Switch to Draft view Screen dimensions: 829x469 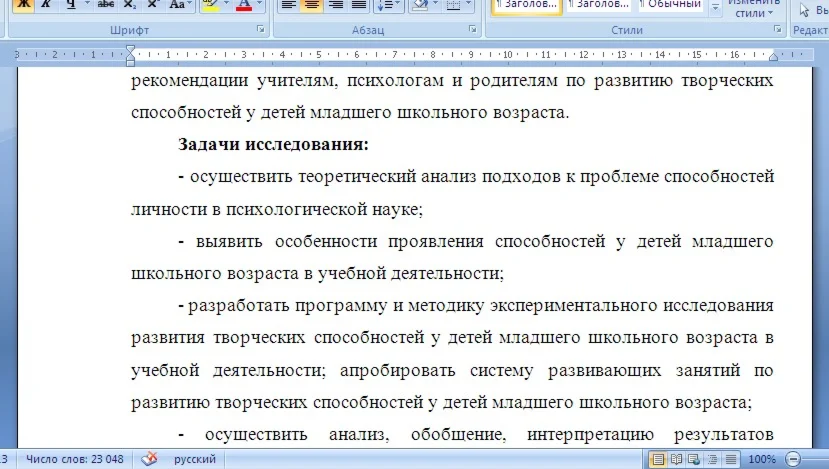pyautogui.click(x=731, y=459)
